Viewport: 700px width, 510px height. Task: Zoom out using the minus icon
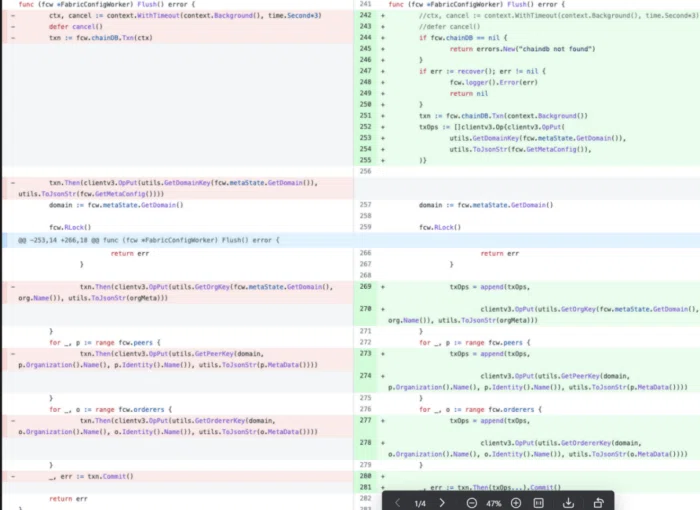[471, 503]
